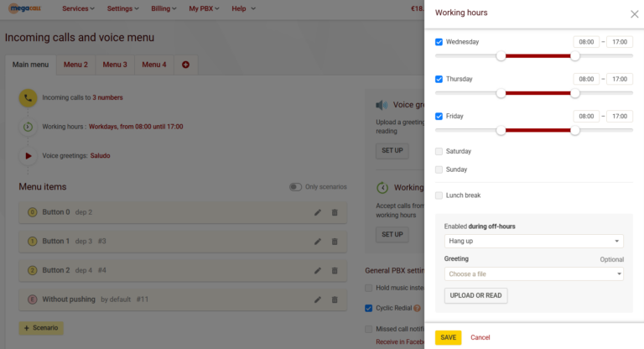This screenshot has width=644, height=349.
Task: Open the Hang up off-hours dropdown
Action: tap(534, 242)
